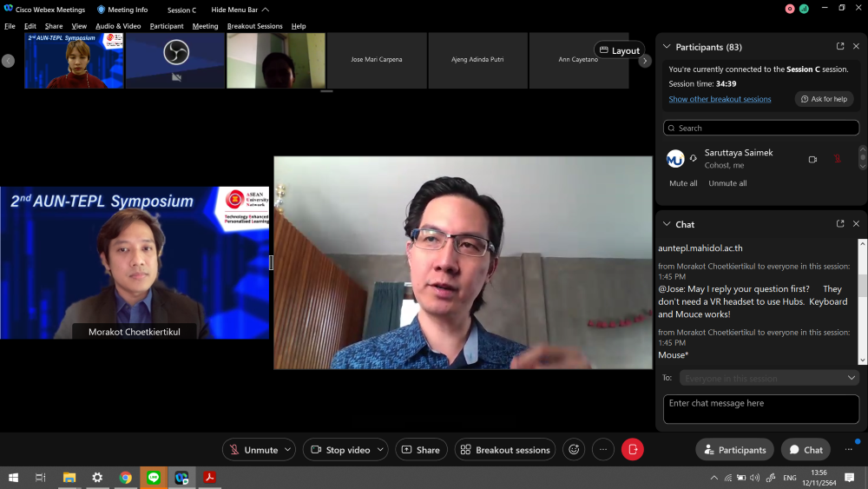Open the reactions emoji button

[x=573, y=450]
